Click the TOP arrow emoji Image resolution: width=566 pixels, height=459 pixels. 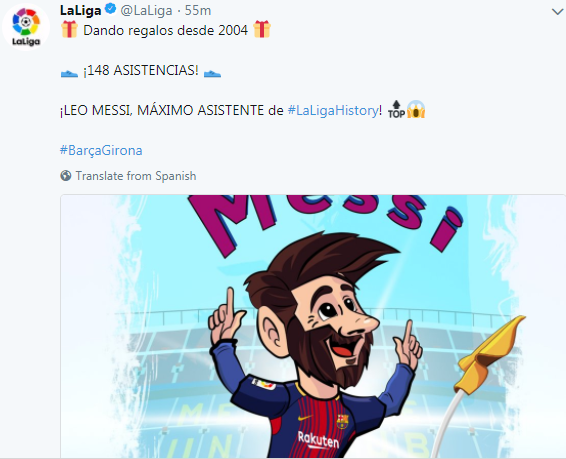tap(396, 109)
